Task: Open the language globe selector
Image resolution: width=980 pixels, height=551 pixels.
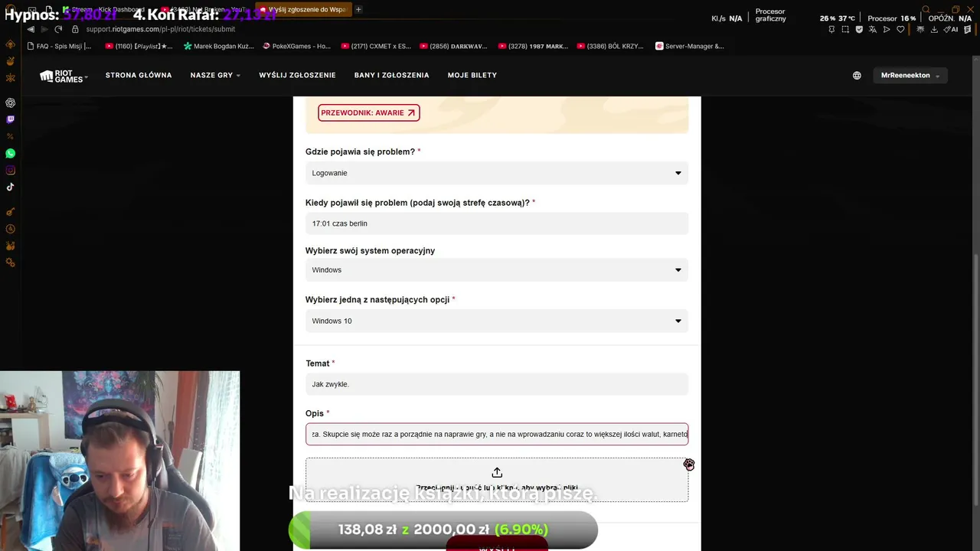Action: pyautogui.click(x=857, y=76)
